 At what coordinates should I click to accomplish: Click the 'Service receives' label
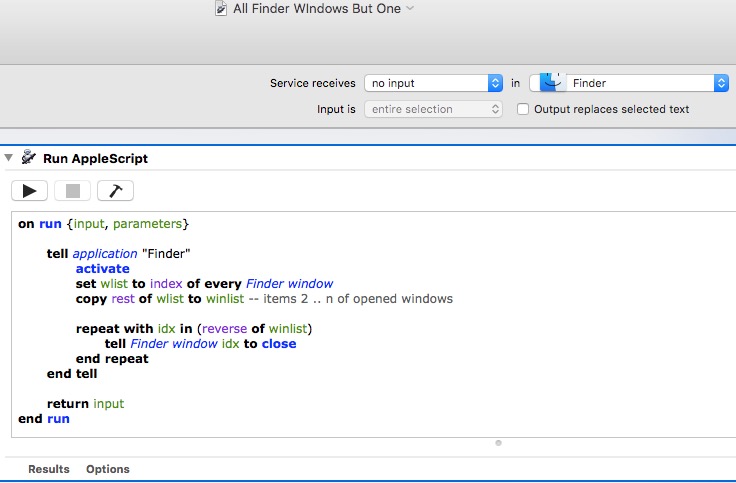click(x=313, y=83)
